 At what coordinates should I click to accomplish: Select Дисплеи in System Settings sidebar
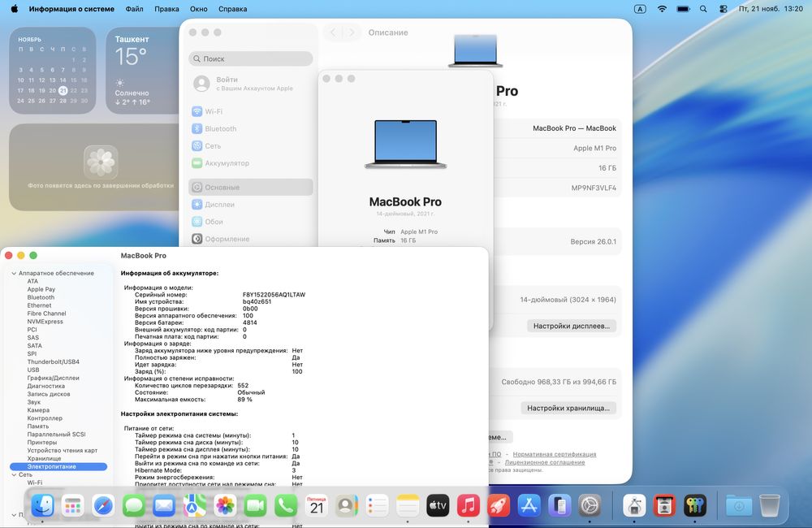(x=251, y=204)
